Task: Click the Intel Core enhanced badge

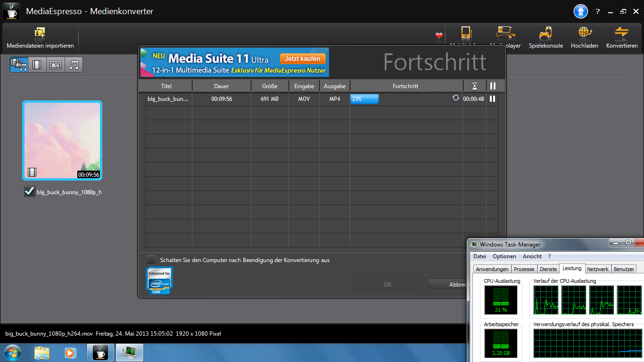Action: click(x=160, y=281)
